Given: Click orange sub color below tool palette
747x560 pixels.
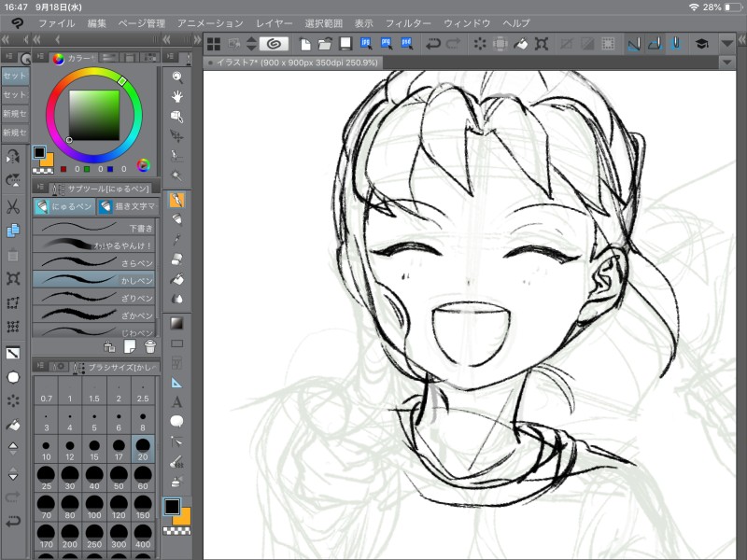Looking at the screenshot, I should (184, 518).
